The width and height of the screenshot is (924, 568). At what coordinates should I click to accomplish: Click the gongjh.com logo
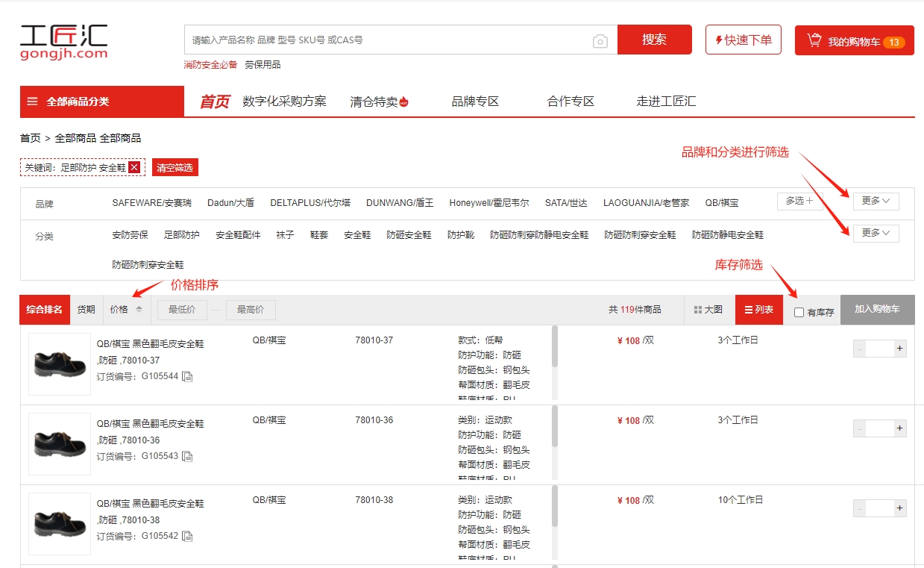click(64, 42)
